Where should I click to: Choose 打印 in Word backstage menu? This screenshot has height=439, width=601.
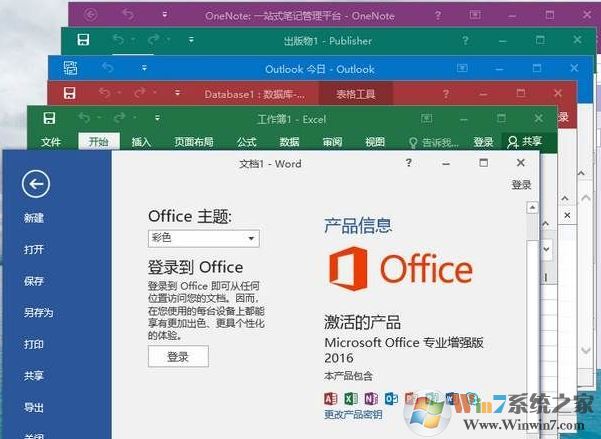click(34, 344)
